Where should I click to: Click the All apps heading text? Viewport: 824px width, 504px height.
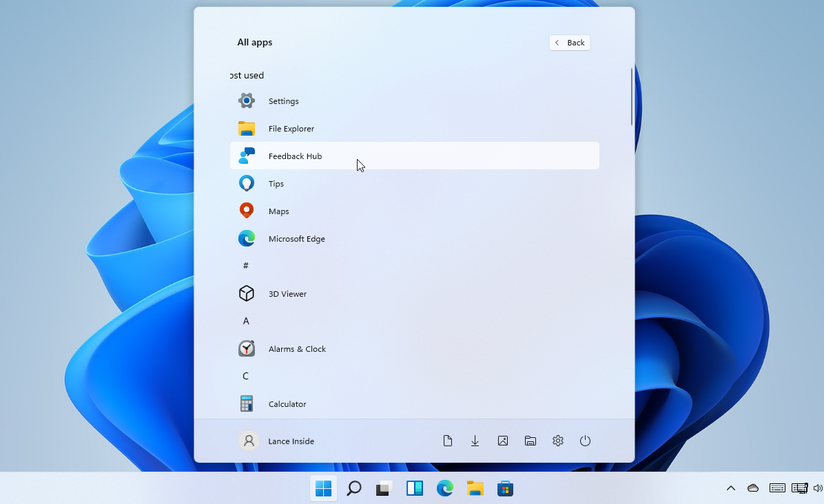click(x=255, y=43)
